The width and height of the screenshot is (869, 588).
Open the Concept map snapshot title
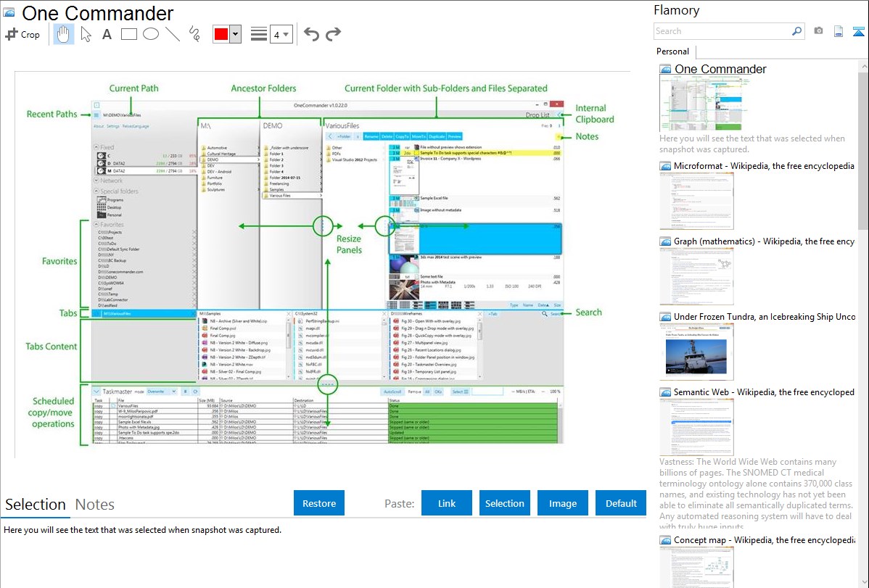(764, 540)
